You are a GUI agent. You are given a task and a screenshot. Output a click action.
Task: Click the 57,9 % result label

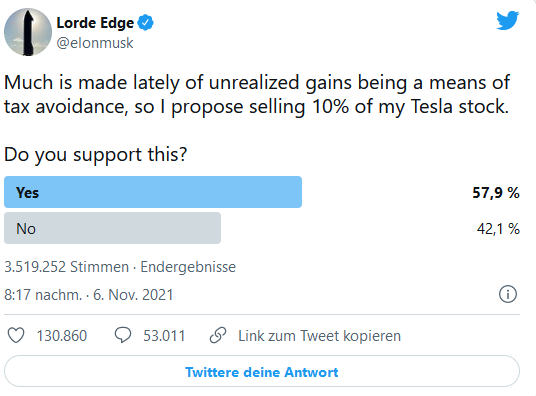click(x=496, y=193)
